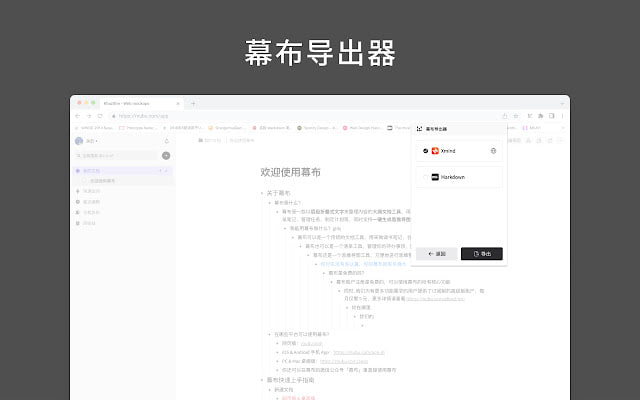Select the Markdown export format radio button
Screen dimensions: 640x400
pos(426,177)
